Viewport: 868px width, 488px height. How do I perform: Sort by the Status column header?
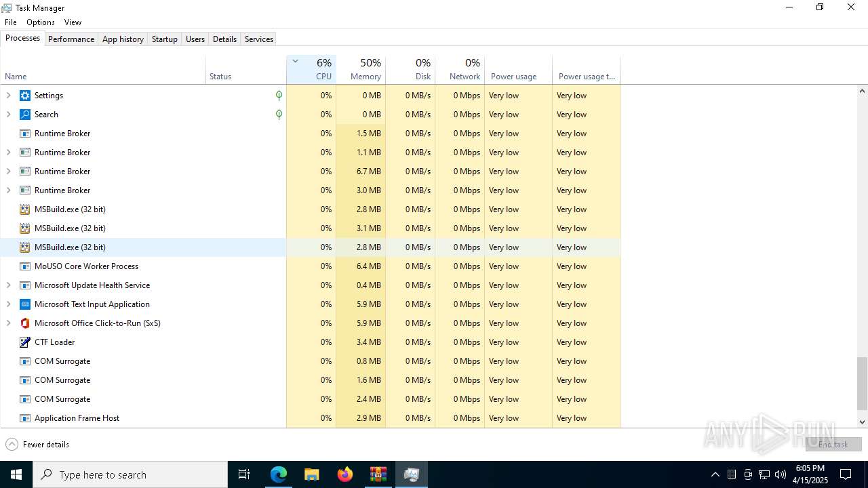pos(245,70)
